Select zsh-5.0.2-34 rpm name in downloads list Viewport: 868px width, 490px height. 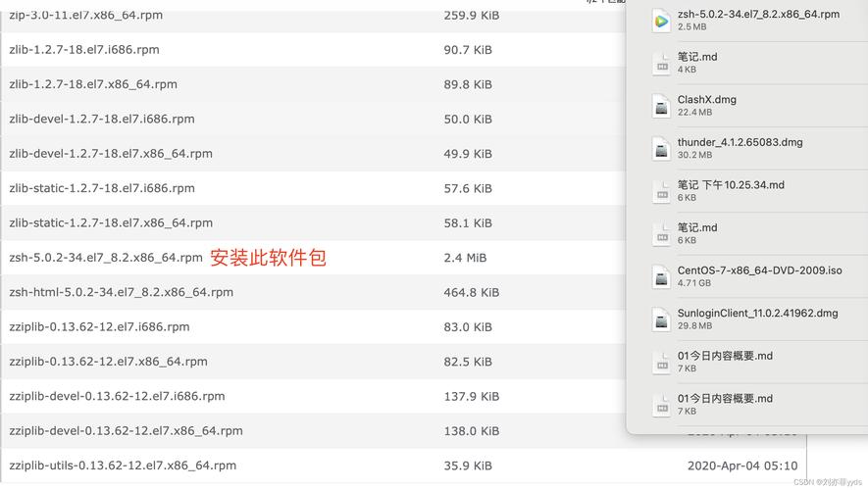click(758, 15)
